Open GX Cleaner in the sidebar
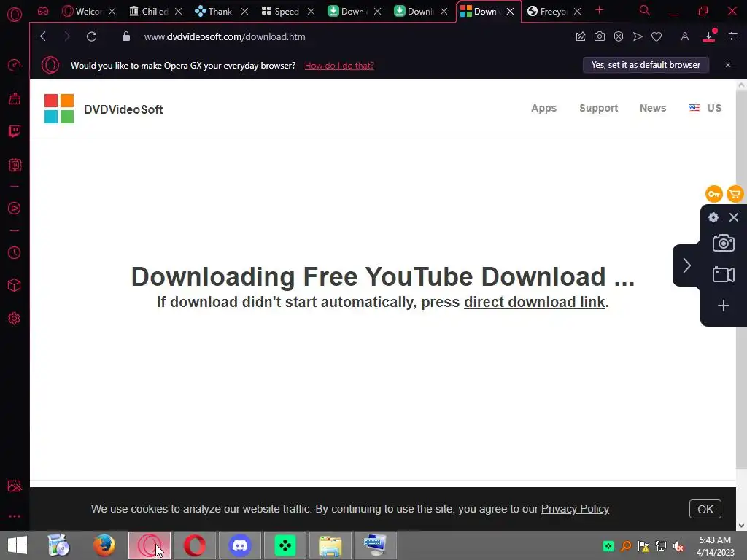Screen dimensions: 747x560 coord(15,98)
